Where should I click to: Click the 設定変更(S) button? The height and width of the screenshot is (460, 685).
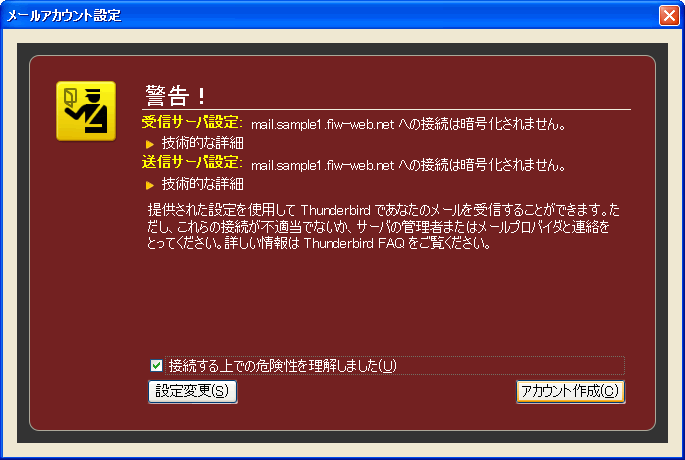(193, 391)
